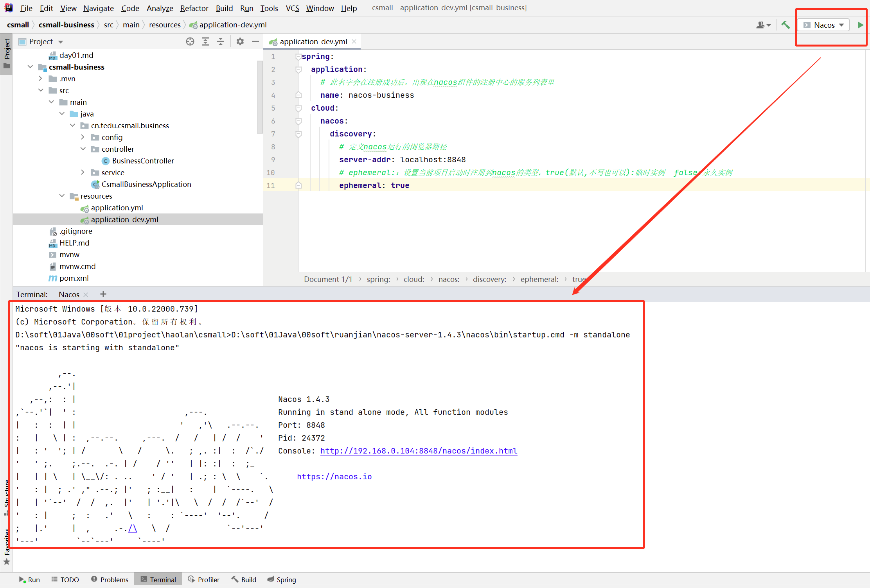Click the ephemeral: breadcrumb in editor status
The image size is (870, 588).
[x=539, y=279]
